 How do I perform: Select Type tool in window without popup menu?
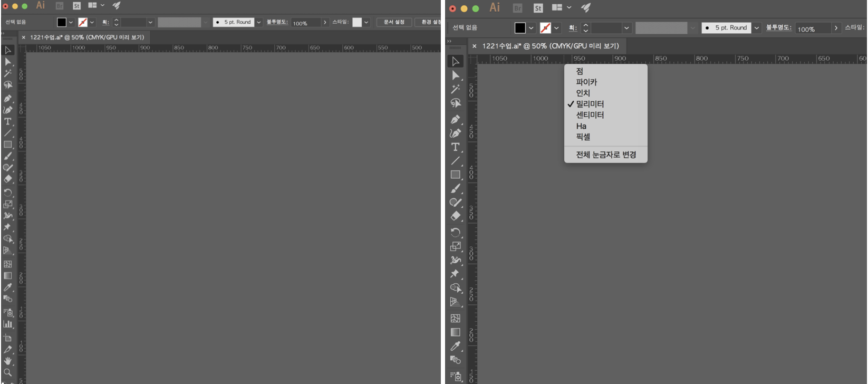(x=8, y=121)
